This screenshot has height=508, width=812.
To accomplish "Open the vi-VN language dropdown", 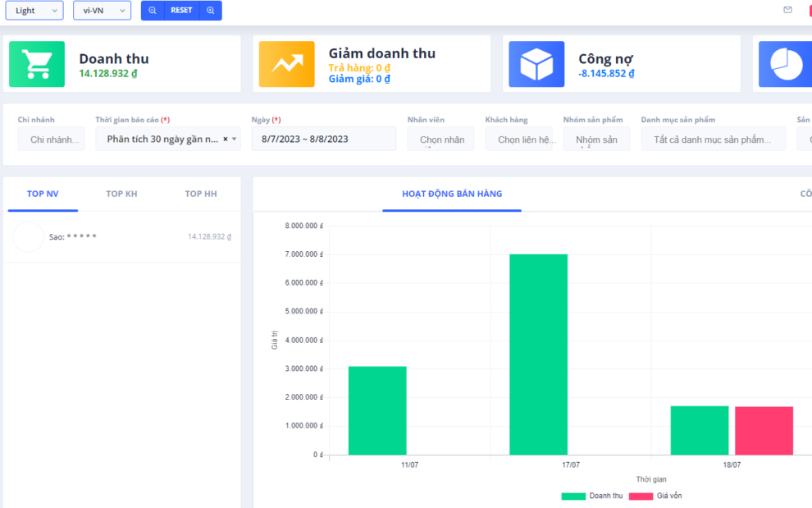I will coord(102,11).
